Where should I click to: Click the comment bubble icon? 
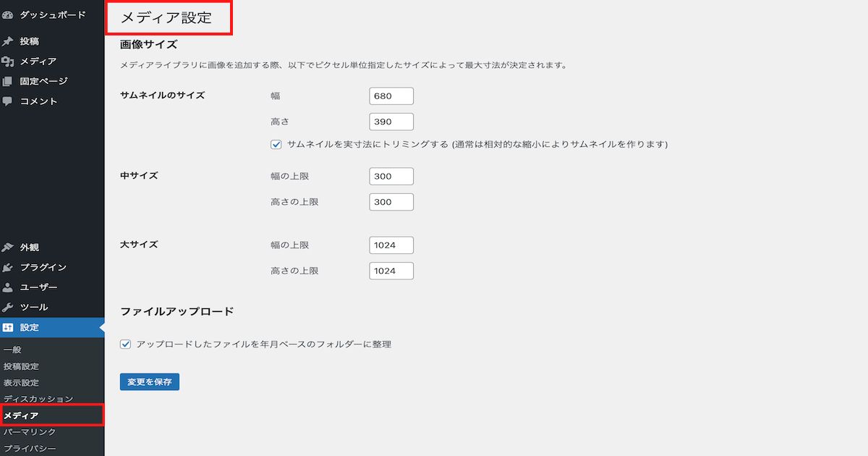pos(8,101)
